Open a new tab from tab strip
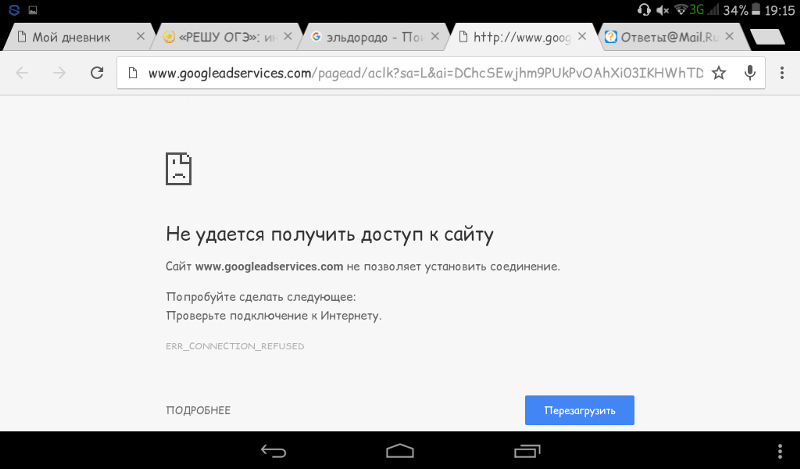Image resolution: width=800 pixels, height=469 pixels. pos(766,37)
